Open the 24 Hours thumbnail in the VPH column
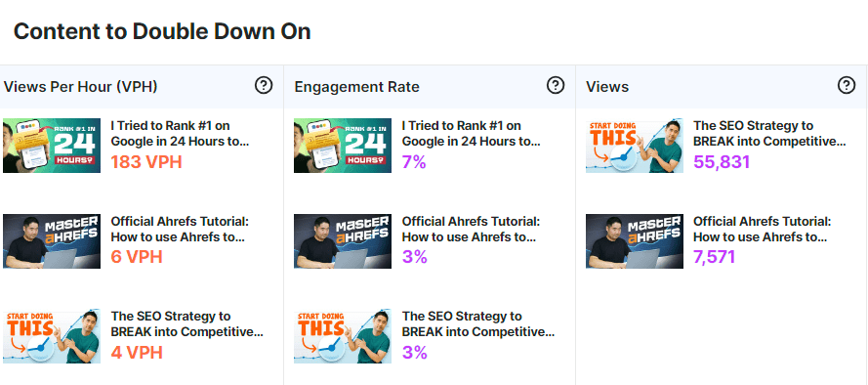The height and width of the screenshot is (385, 868). (52, 146)
